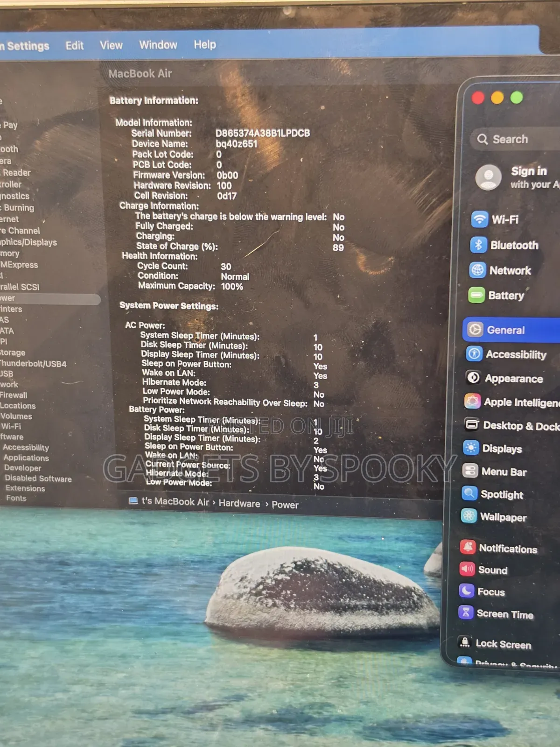The image size is (560, 747).
Task: Open the Apple Intelligence icon
Action: click(x=472, y=401)
